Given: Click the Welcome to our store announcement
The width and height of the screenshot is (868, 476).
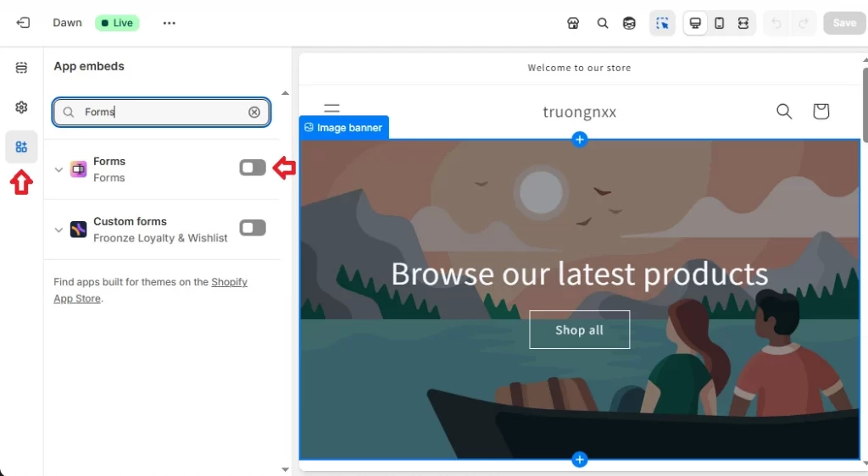Looking at the screenshot, I should pyautogui.click(x=579, y=68).
